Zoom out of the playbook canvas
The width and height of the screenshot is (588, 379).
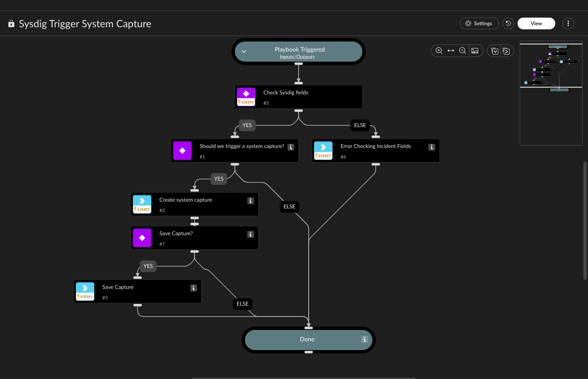point(463,51)
